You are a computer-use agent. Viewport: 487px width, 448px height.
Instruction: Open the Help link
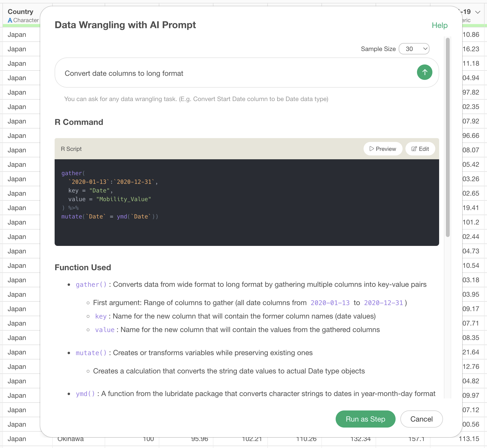(440, 25)
